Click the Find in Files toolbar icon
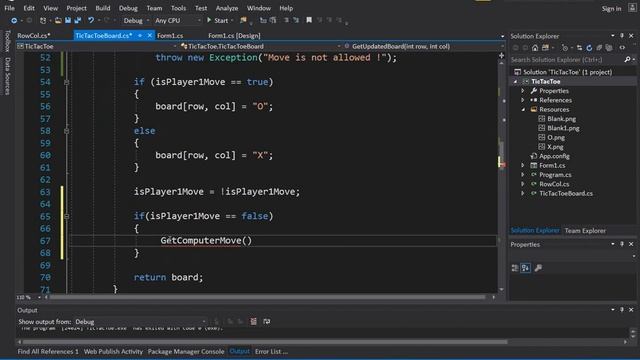This screenshot has width=640, height=360. point(243,20)
